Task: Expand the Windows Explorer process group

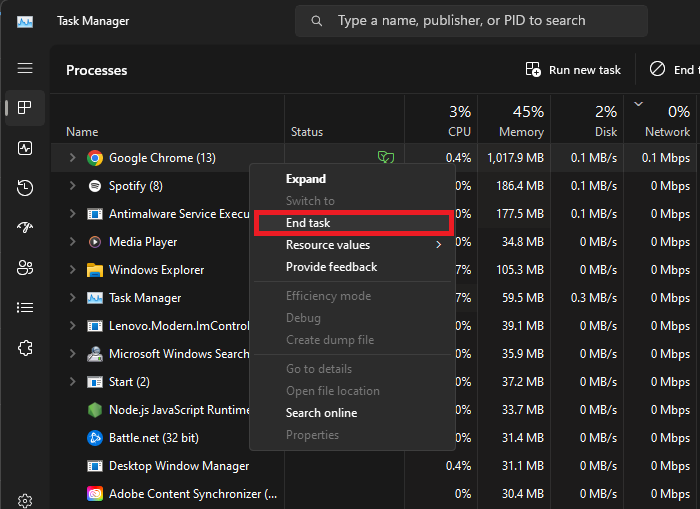Action: [x=72, y=270]
